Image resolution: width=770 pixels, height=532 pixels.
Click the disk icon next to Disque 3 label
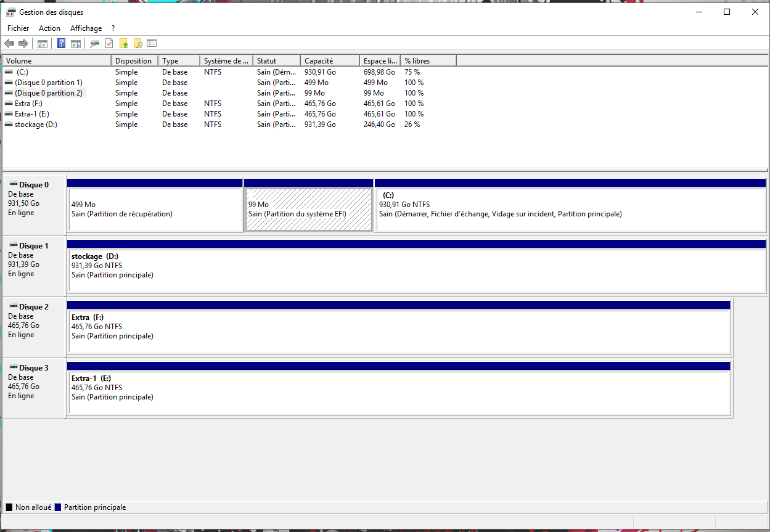coord(13,367)
